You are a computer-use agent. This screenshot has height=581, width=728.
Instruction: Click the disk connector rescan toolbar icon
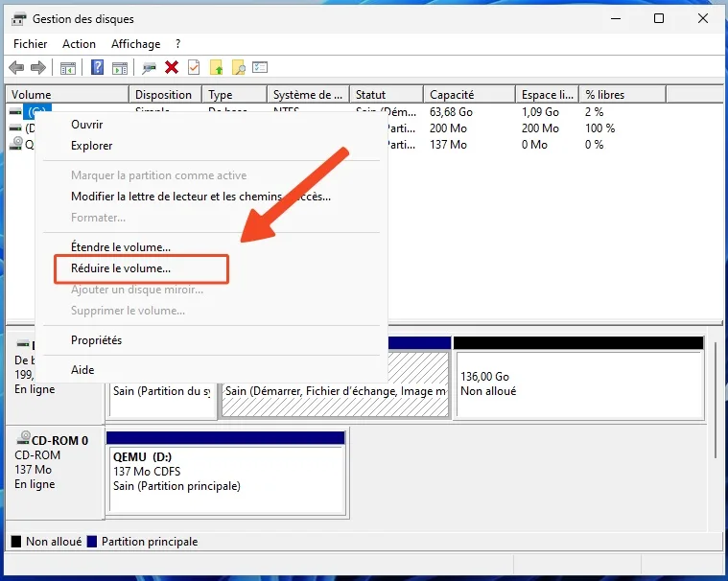coord(149,68)
